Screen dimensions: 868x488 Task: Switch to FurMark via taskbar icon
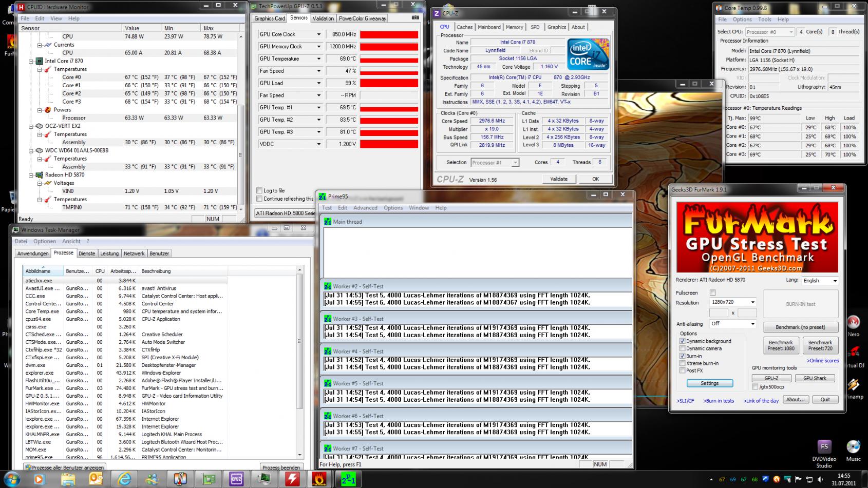tap(319, 479)
